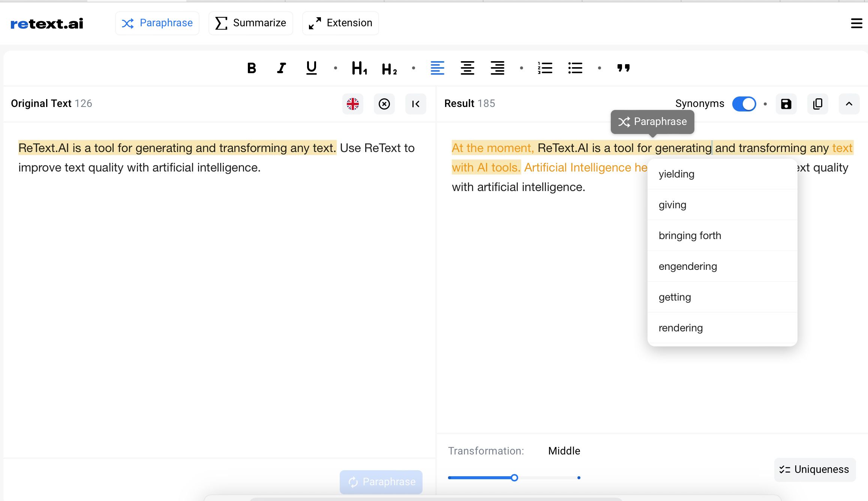Center align the text
868x501 pixels.
pyautogui.click(x=468, y=68)
